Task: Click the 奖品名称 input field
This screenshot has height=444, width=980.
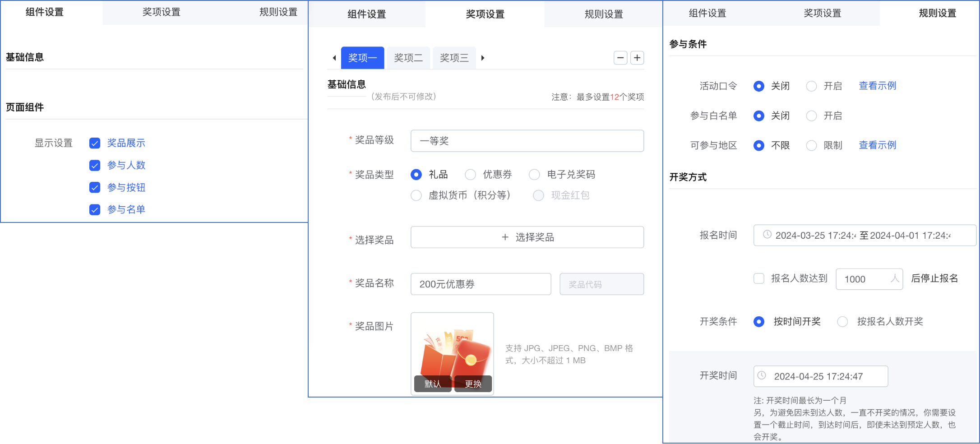Action: [481, 284]
